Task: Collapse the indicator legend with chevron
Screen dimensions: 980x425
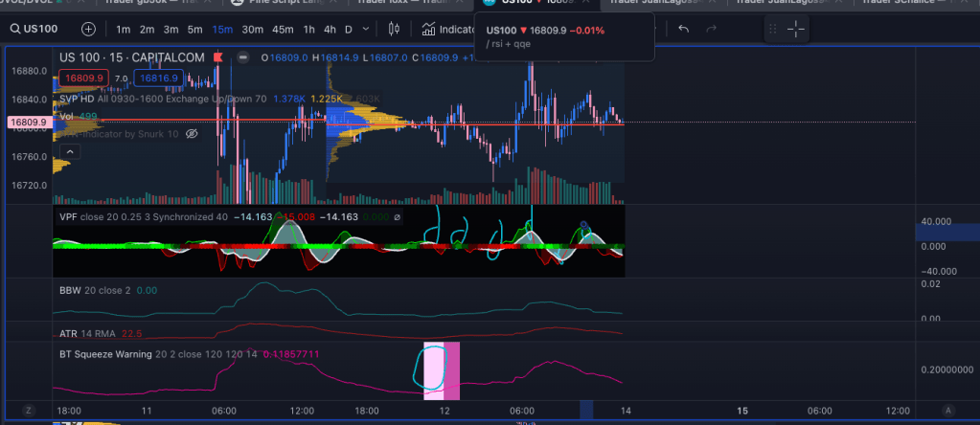Action: 69,150
